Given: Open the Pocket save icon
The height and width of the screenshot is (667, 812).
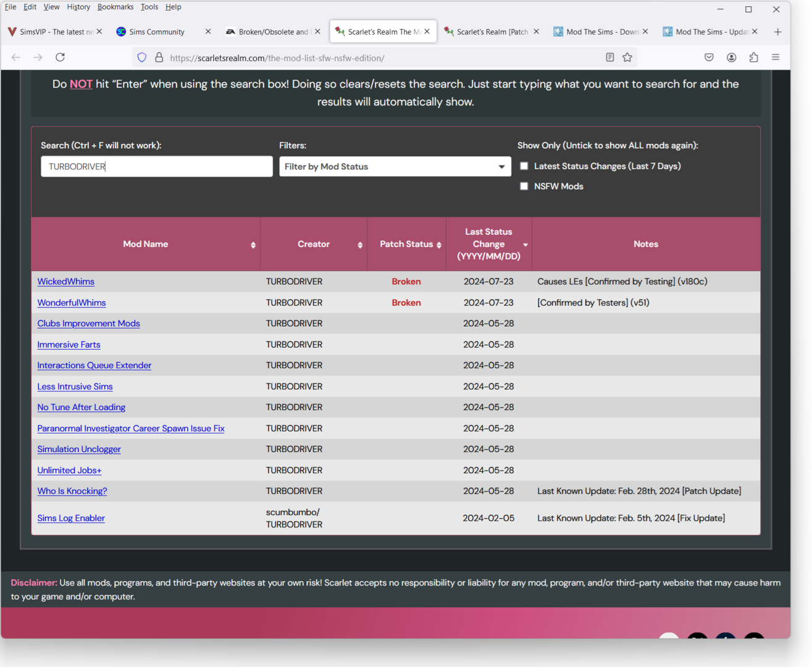Looking at the screenshot, I should pos(709,57).
